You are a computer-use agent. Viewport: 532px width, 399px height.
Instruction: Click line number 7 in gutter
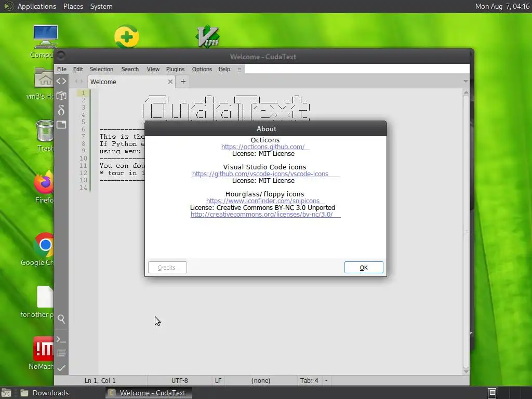pos(84,137)
